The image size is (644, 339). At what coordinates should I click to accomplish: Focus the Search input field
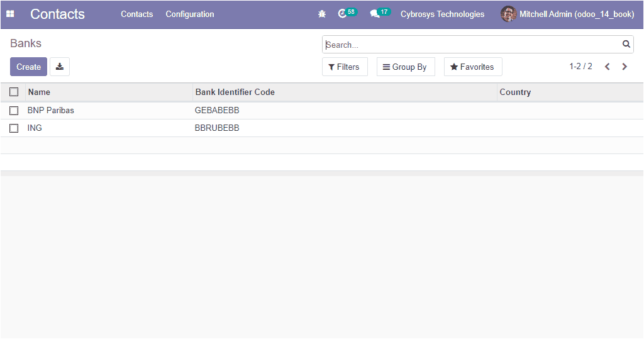(x=472, y=45)
